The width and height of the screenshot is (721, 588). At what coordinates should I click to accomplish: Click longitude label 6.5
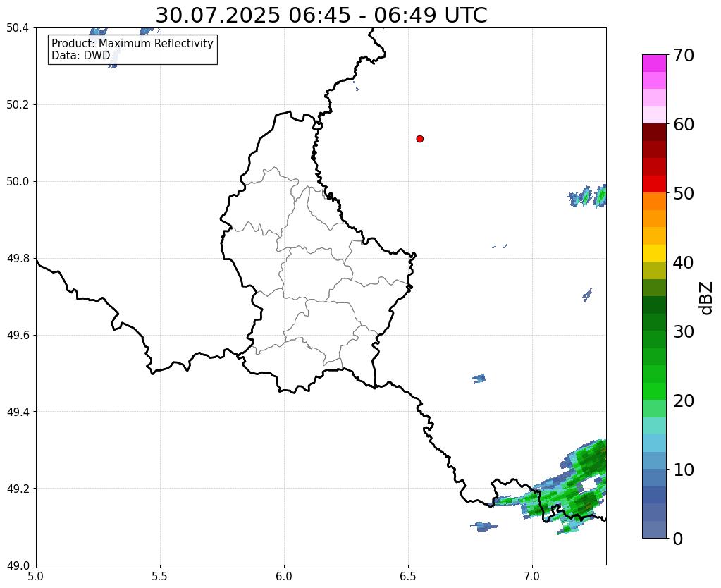408,576
